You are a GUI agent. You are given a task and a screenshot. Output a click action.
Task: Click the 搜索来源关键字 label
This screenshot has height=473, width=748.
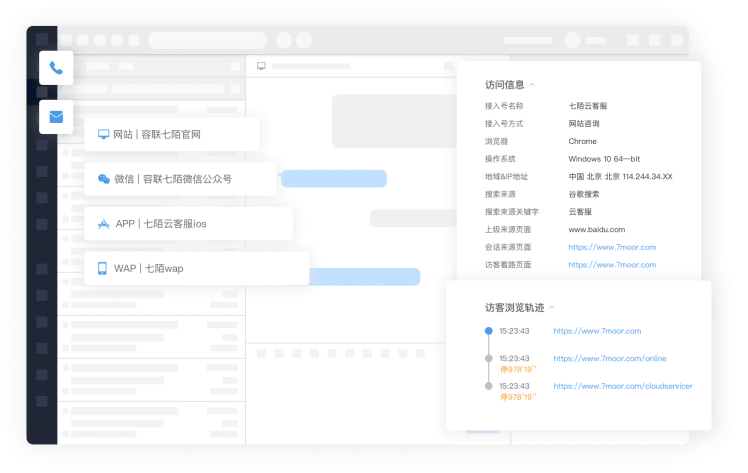pos(512,212)
